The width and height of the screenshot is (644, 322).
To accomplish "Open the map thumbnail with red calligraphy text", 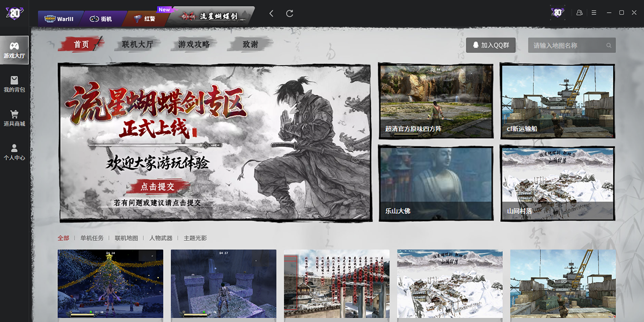I will click(337, 284).
